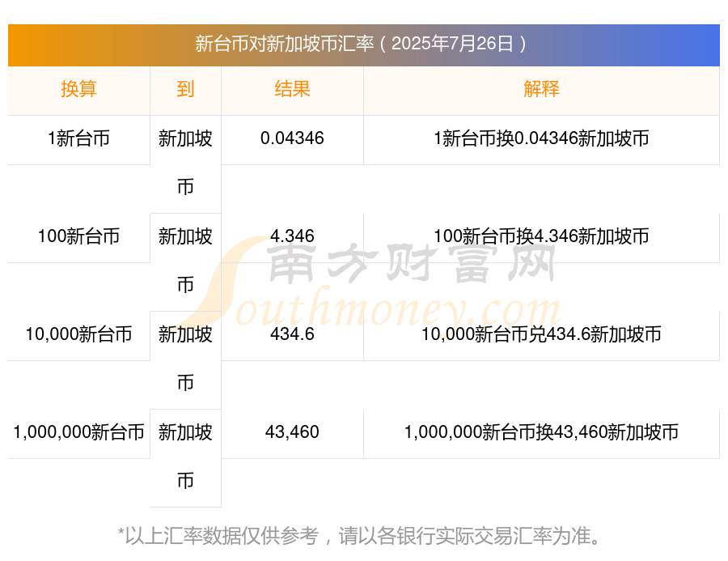Click explanation 100新台币换4.346新加坡币
Viewport: 728px width, 561px height.
541,236
